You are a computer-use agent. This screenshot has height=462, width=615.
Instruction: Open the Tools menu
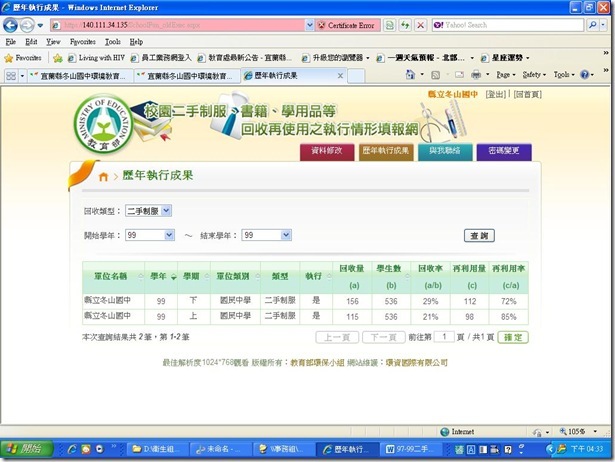coord(113,42)
